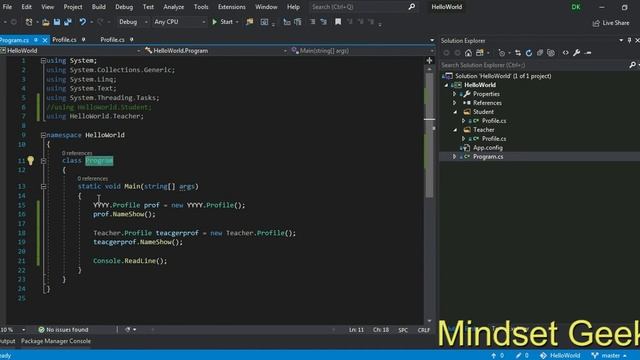The width and height of the screenshot is (640, 360).
Task: Click the CRLF line ending indicator
Action: click(x=424, y=330)
